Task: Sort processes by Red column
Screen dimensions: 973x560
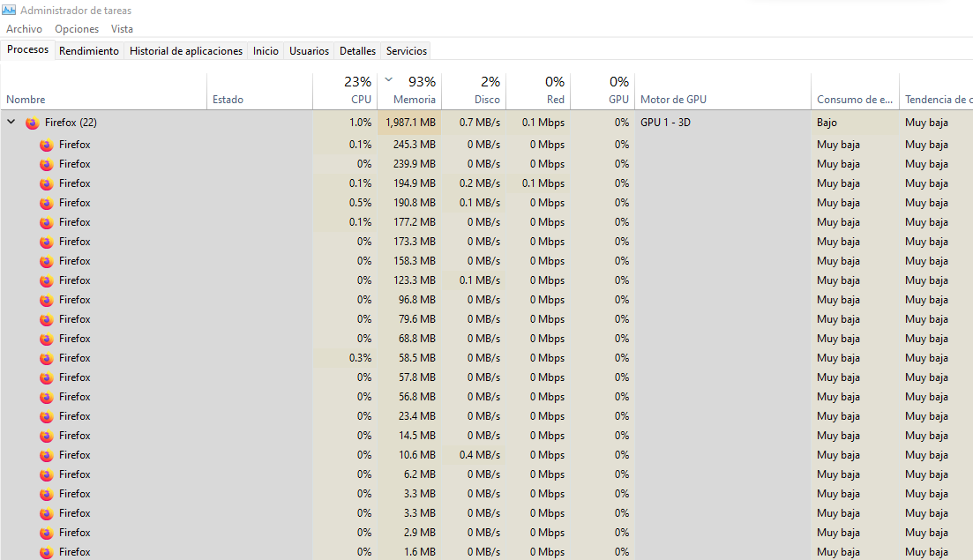Action: click(x=539, y=91)
